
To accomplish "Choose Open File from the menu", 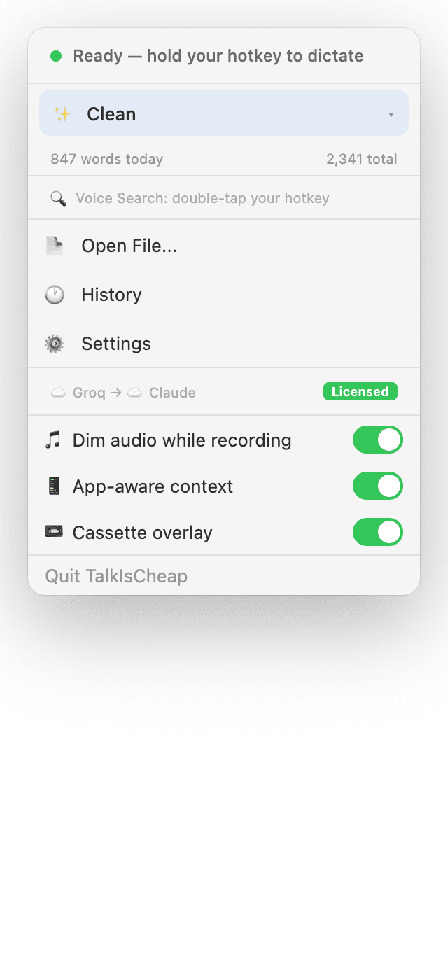I will (129, 245).
